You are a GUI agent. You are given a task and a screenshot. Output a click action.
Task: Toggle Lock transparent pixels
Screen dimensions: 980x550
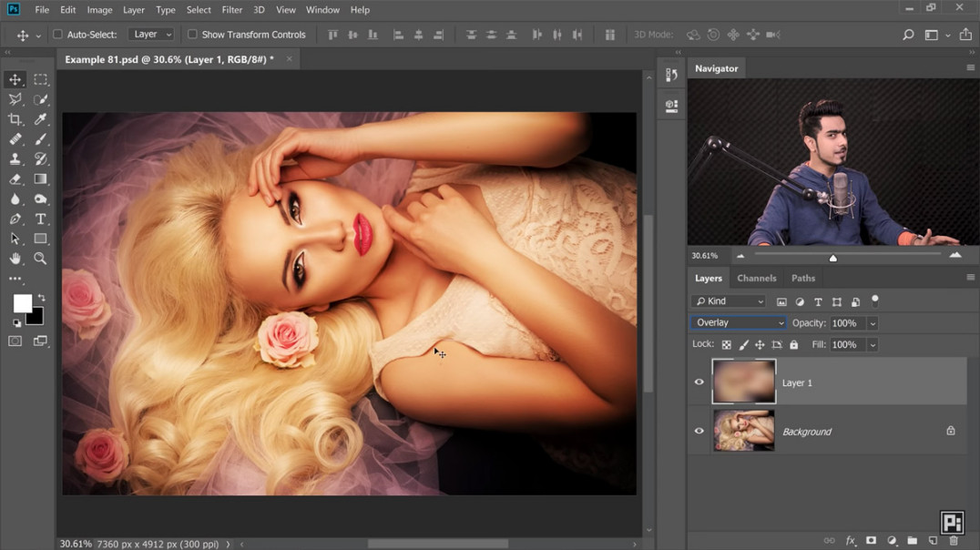(726, 344)
